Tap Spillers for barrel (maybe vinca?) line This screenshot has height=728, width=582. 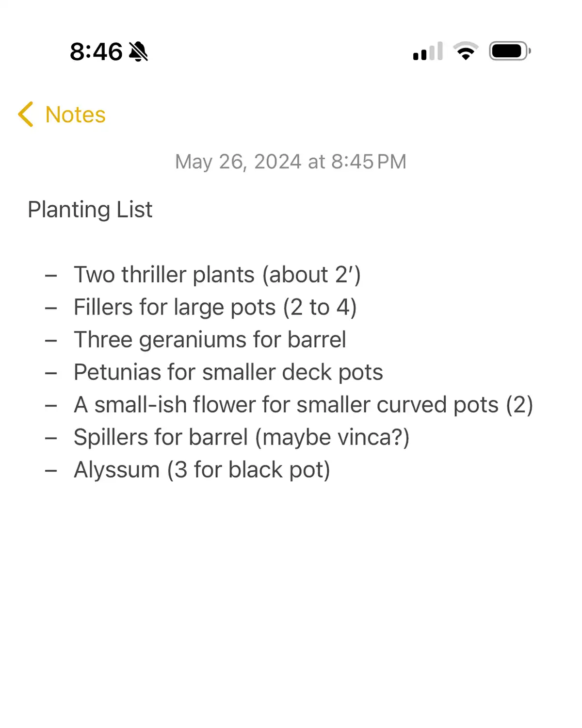[x=242, y=437]
